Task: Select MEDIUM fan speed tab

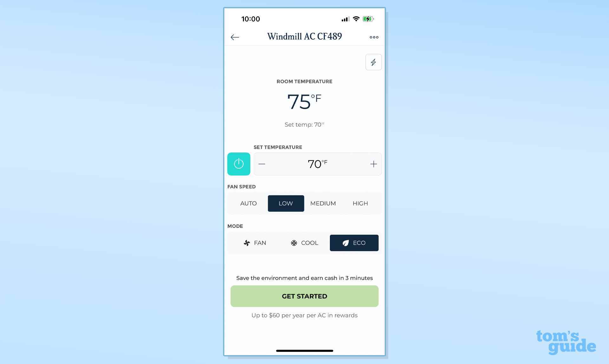Action: pos(323,203)
